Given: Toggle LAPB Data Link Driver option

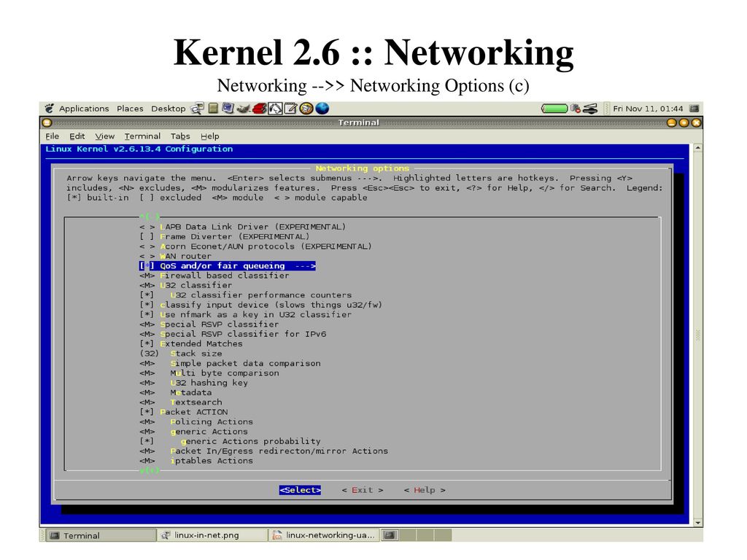Looking at the screenshot, I should pos(243,227).
